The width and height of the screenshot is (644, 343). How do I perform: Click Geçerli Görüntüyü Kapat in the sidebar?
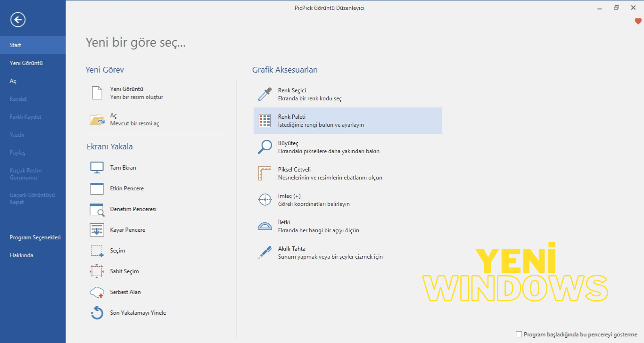33,198
